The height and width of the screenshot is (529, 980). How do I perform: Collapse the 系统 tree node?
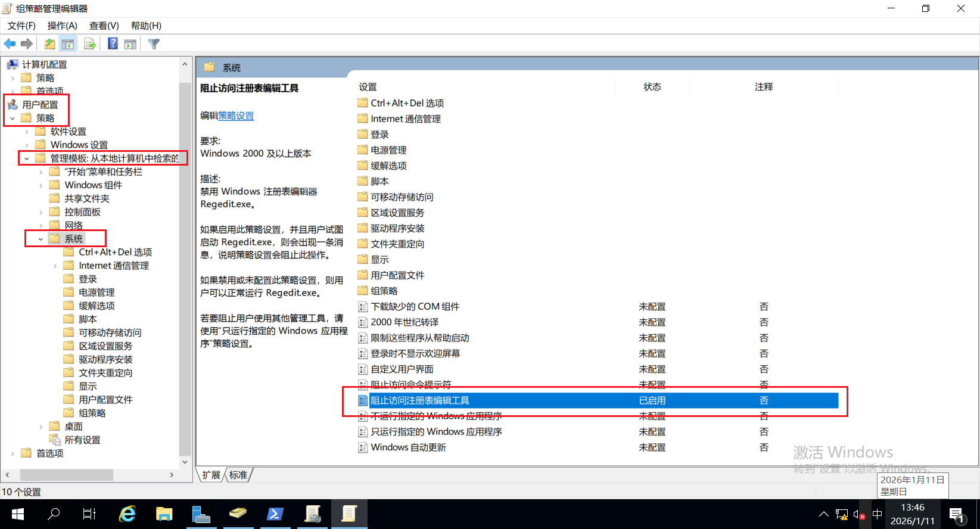coord(41,239)
